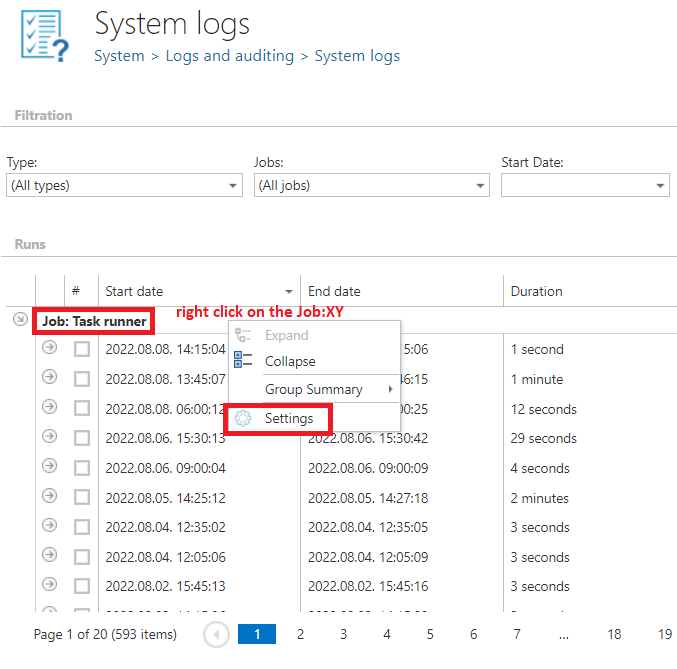Select checkbox for the 2022.08.06 15:30:13 run
677x669 pixels.
tap(82, 438)
